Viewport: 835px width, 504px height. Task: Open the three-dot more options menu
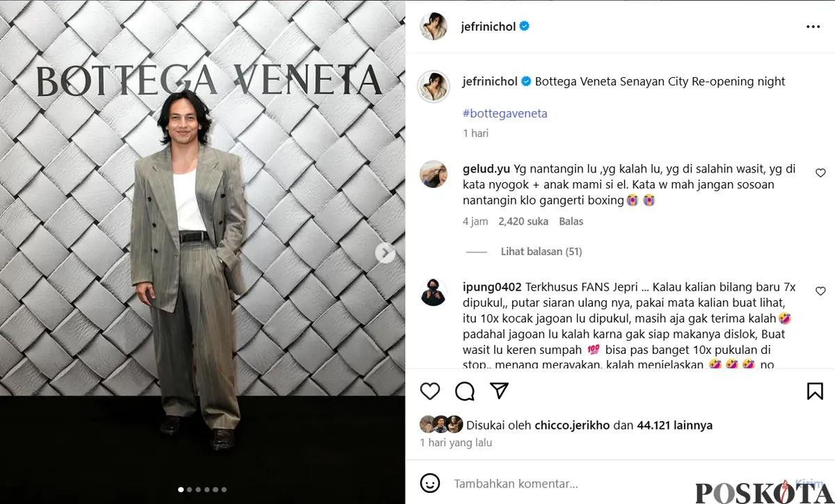[813, 26]
